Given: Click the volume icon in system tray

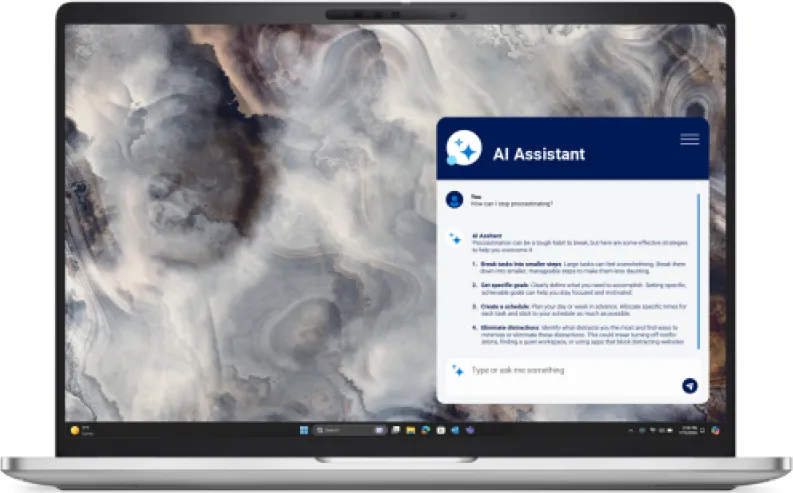Looking at the screenshot, I should click(662, 430).
